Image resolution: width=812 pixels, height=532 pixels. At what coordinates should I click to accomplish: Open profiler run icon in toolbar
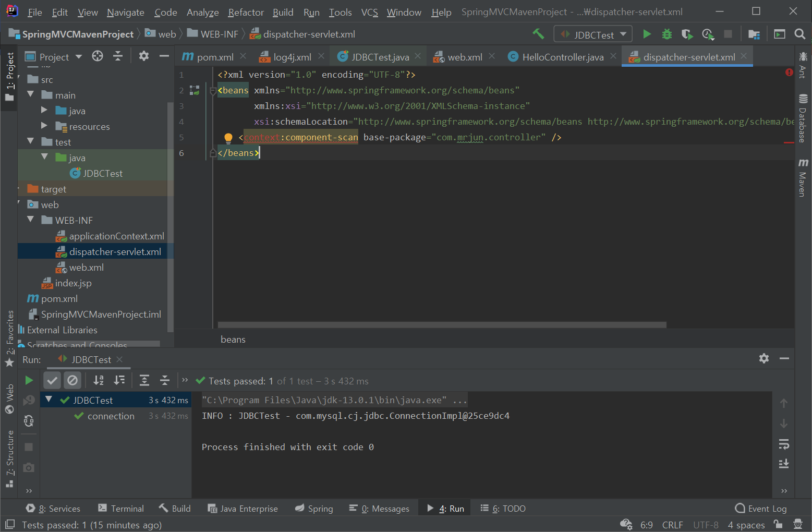pyautogui.click(x=708, y=34)
